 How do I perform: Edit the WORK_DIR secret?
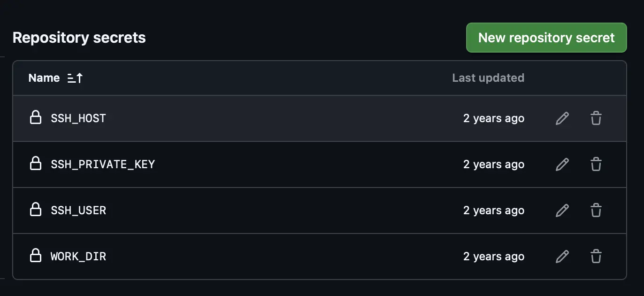tap(562, 257)
